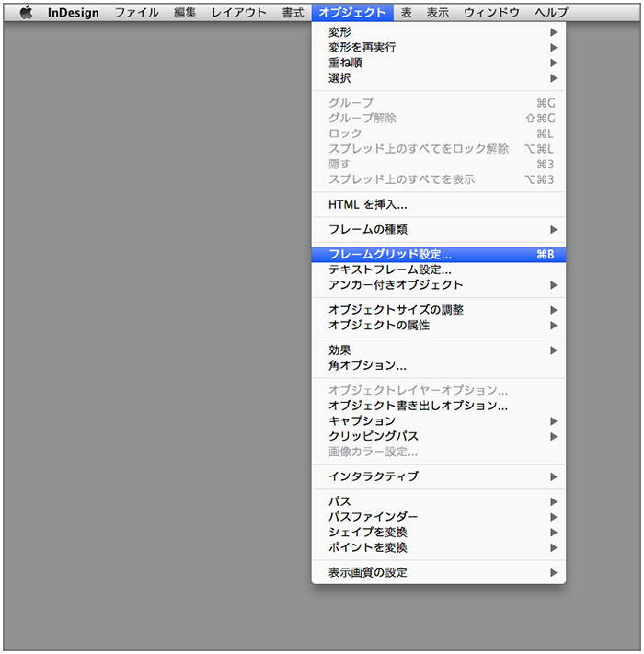Expand the 選択 submenu
Screen dimensions: 644x654
(x=439, y=78)
